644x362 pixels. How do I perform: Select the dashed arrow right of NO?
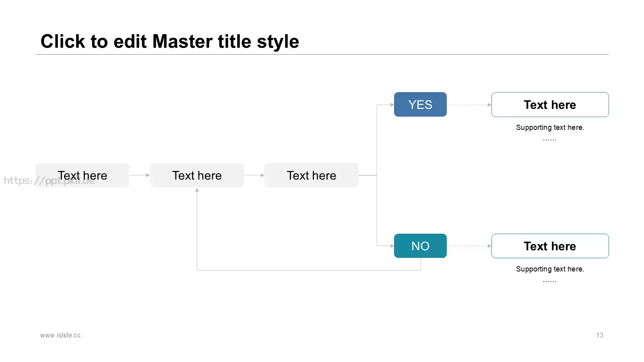tap(469, 246)
